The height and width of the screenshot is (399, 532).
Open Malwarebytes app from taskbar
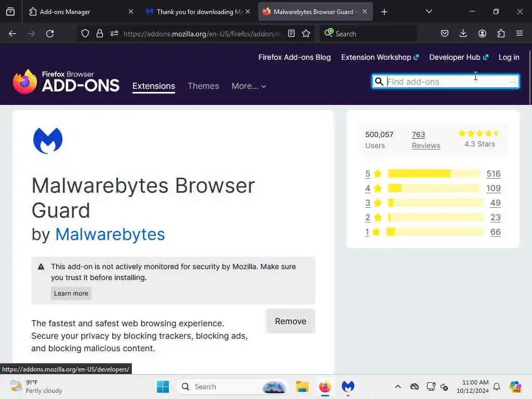tap(348, 387)
